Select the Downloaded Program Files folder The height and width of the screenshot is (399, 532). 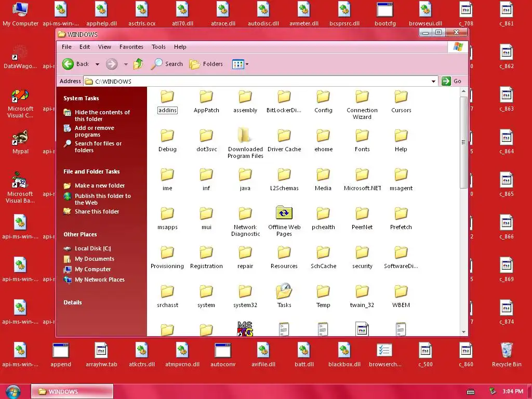(x=245, y=144)
